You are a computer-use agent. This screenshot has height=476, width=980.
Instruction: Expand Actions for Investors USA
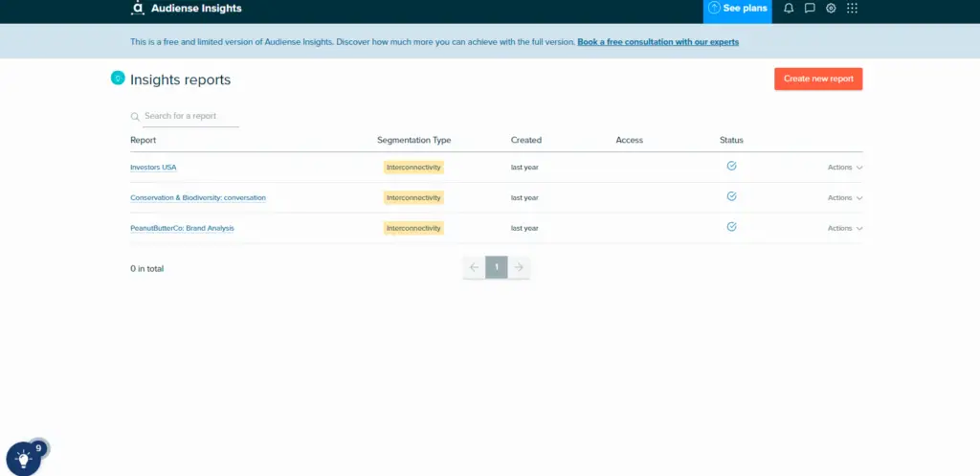[x=845, y=168]
